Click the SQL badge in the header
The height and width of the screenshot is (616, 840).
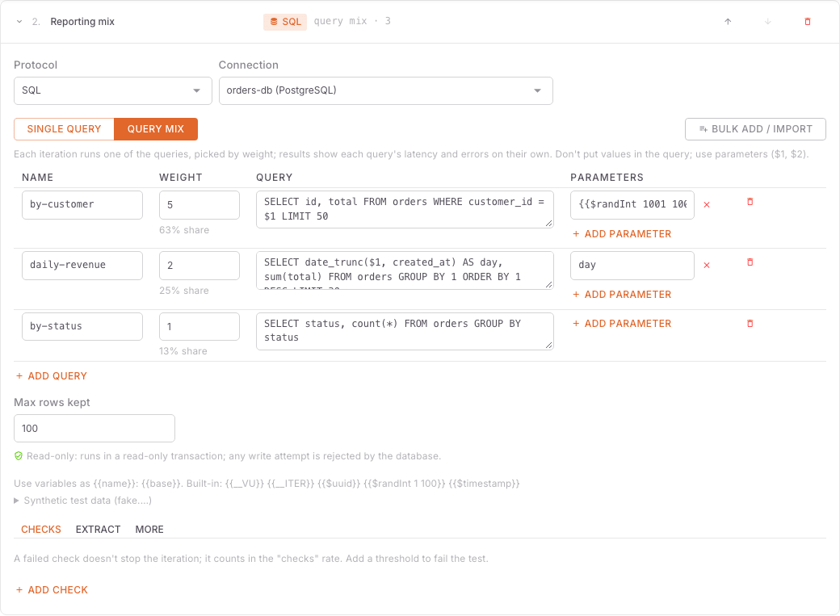pyautogui.click(x=285, y=22)
